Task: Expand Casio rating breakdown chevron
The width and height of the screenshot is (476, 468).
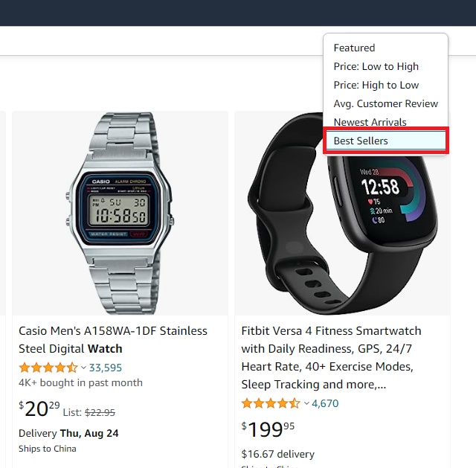Action: click(84, 368)
